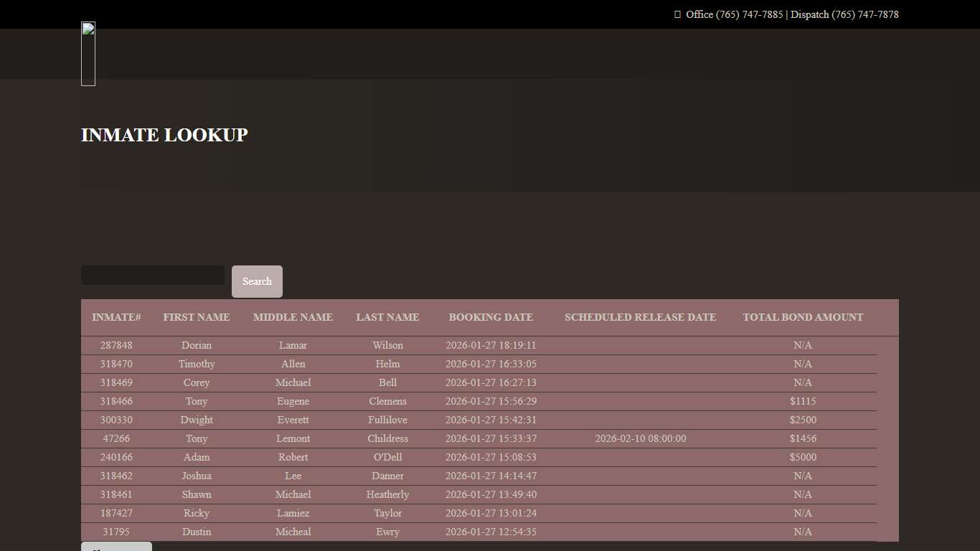Sort the table by BOOKING DATE column
Viewport: 980px width, 551px height.
(491, 317)
